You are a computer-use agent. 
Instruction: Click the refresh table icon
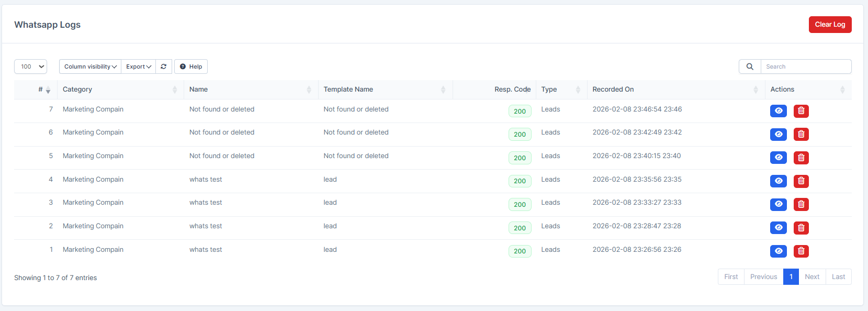(x=164, y=66)
